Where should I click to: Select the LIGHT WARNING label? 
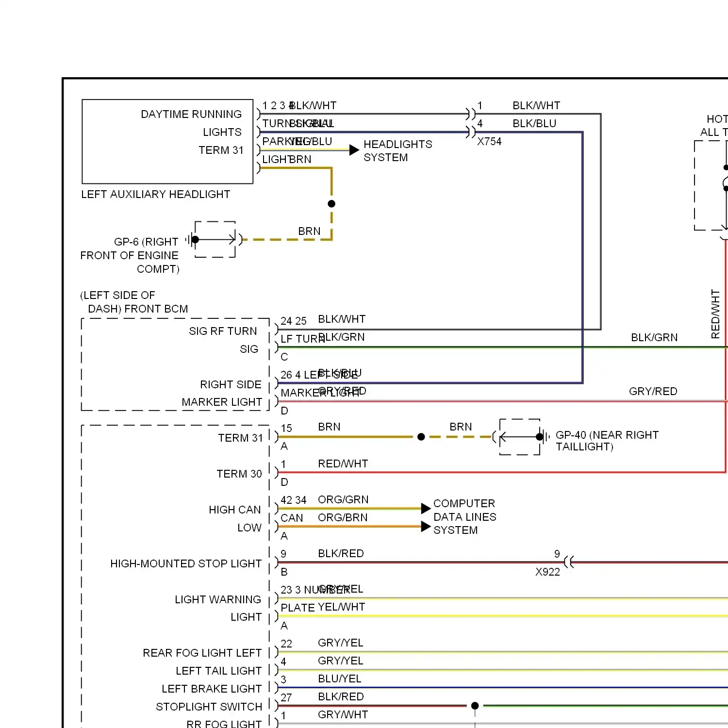point(218,599)
